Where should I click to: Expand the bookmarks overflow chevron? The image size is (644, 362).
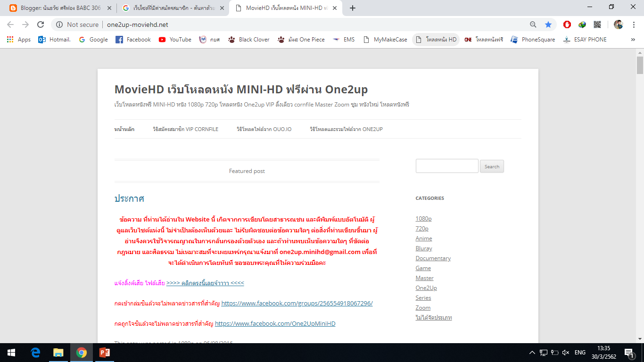[x=633, y=40]
